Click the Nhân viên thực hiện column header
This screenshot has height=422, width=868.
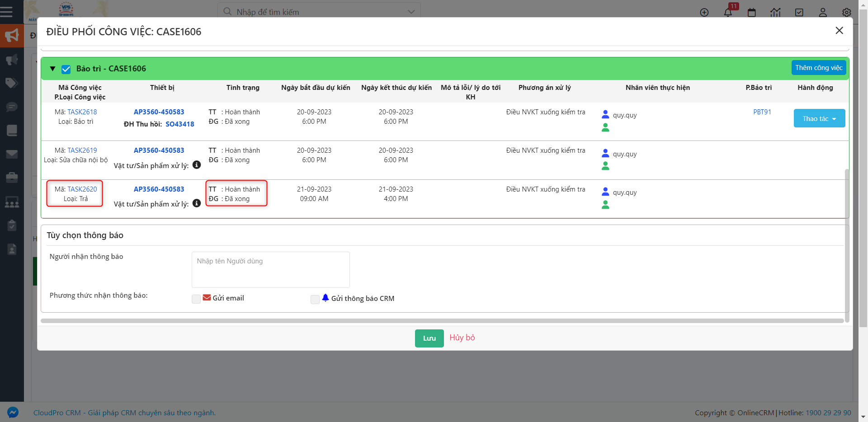point(658,88)
